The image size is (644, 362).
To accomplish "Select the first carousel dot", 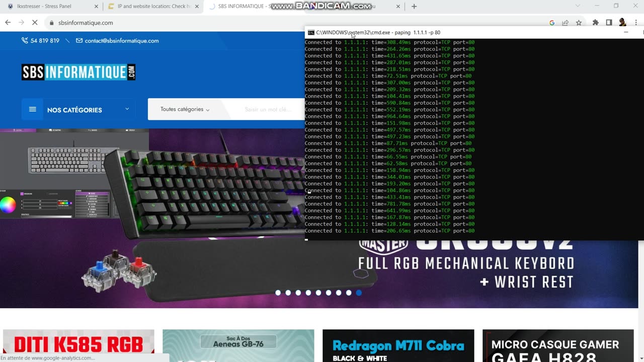I will 278,293.
